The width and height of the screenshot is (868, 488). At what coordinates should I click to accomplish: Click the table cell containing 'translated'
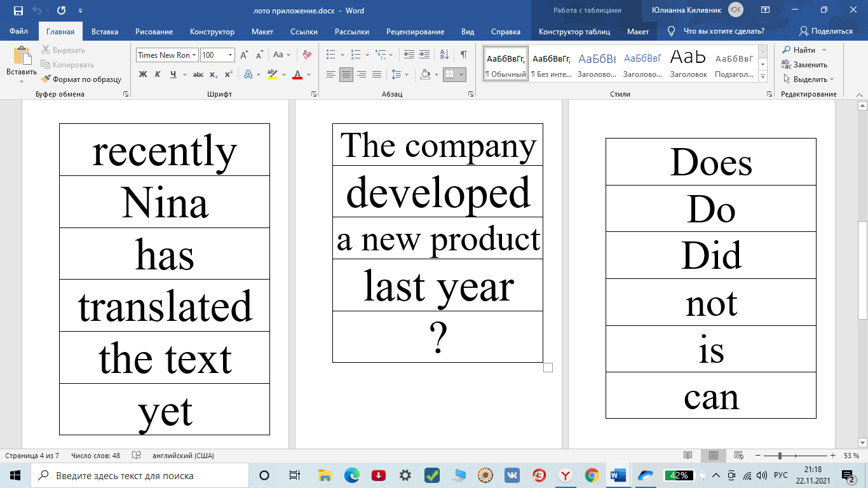click(x=165, y=306)
